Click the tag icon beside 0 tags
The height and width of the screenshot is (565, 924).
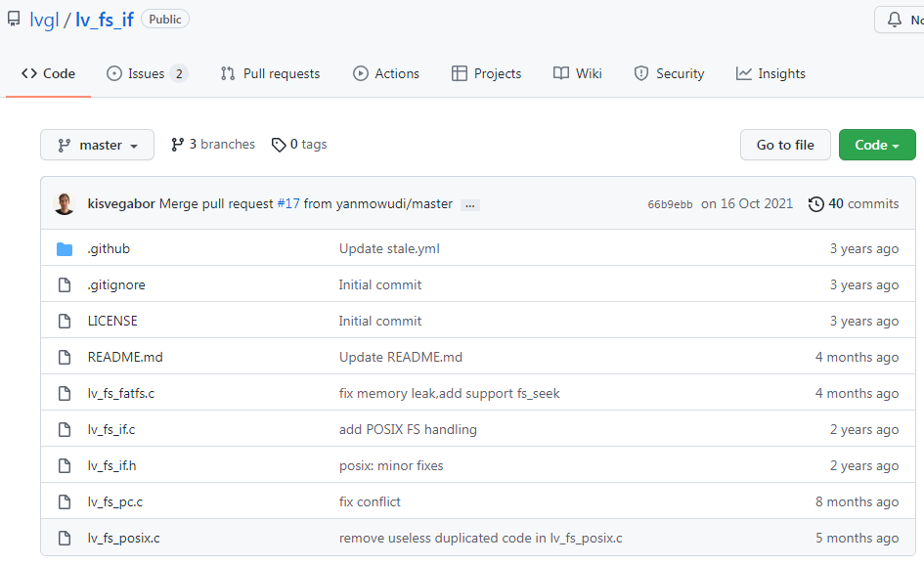pyautogui.click(x=279, y=145)
